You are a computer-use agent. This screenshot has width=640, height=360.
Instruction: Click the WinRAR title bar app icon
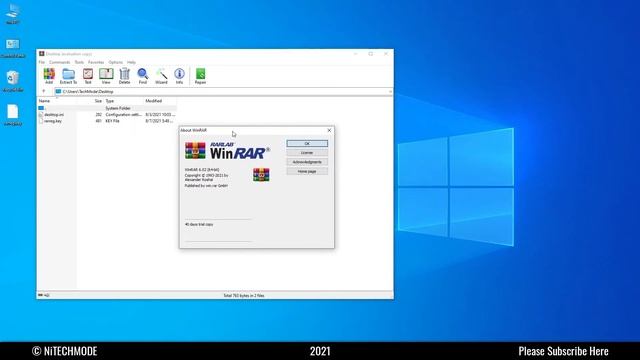pyautogui.click(x=42, y=53)
